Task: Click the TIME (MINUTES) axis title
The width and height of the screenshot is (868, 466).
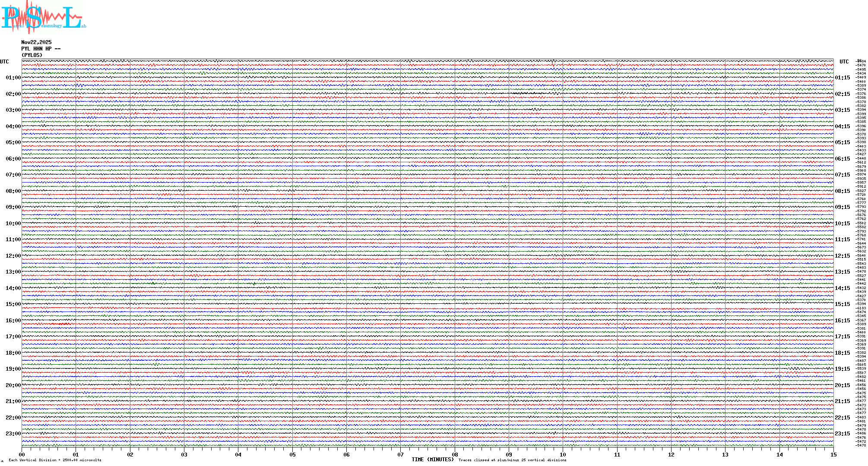Action: 433,460
